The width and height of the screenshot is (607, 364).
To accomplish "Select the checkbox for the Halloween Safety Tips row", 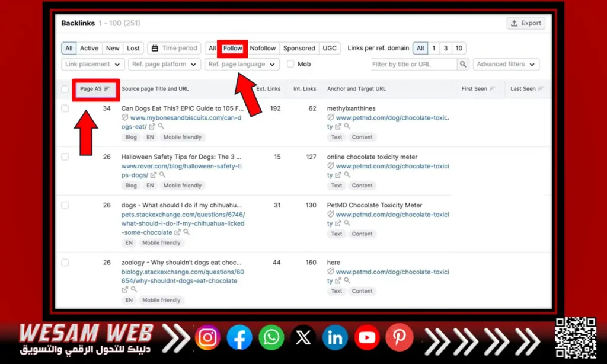I will tap(65, 157).
